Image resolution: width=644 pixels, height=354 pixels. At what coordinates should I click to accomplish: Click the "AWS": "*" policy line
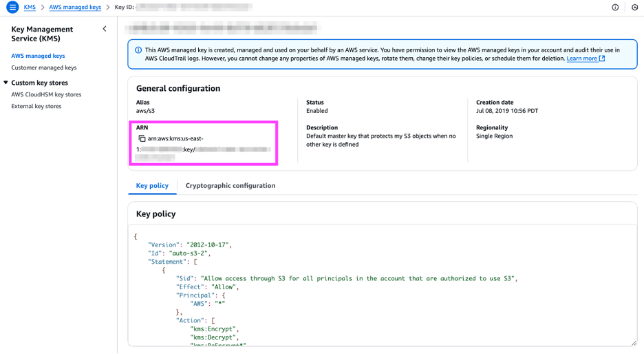(207, 304)
